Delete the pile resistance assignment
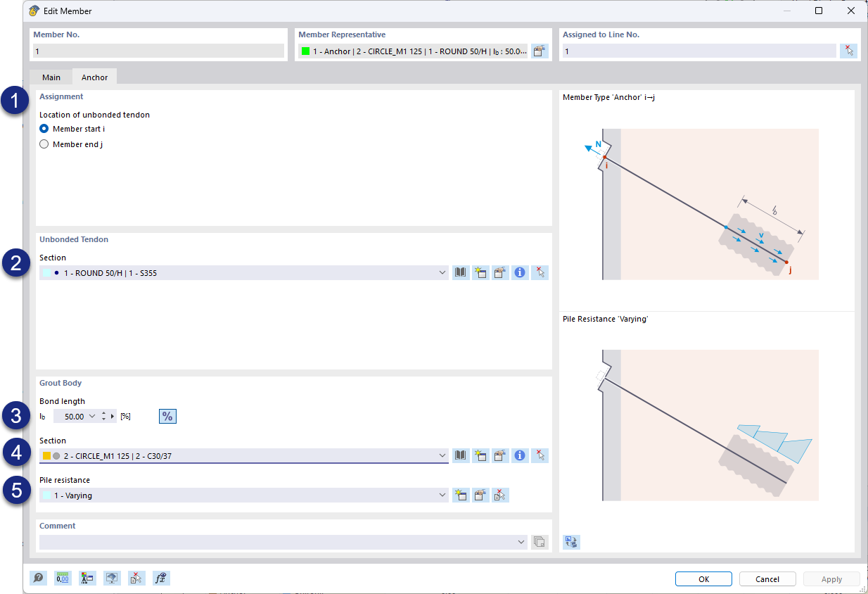The image size is (868, 594). pyautogui.click(x=500, y=495)
